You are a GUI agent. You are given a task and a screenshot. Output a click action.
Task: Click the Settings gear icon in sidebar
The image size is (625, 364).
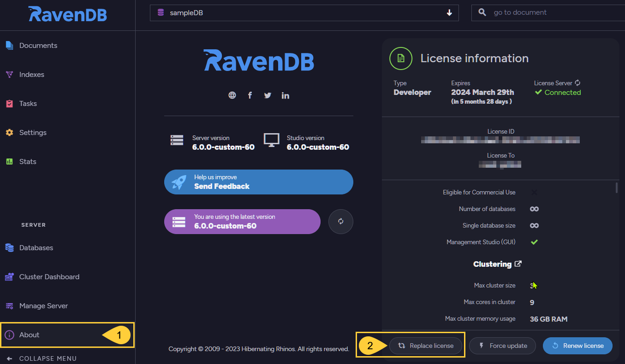(x=9, y=133)
